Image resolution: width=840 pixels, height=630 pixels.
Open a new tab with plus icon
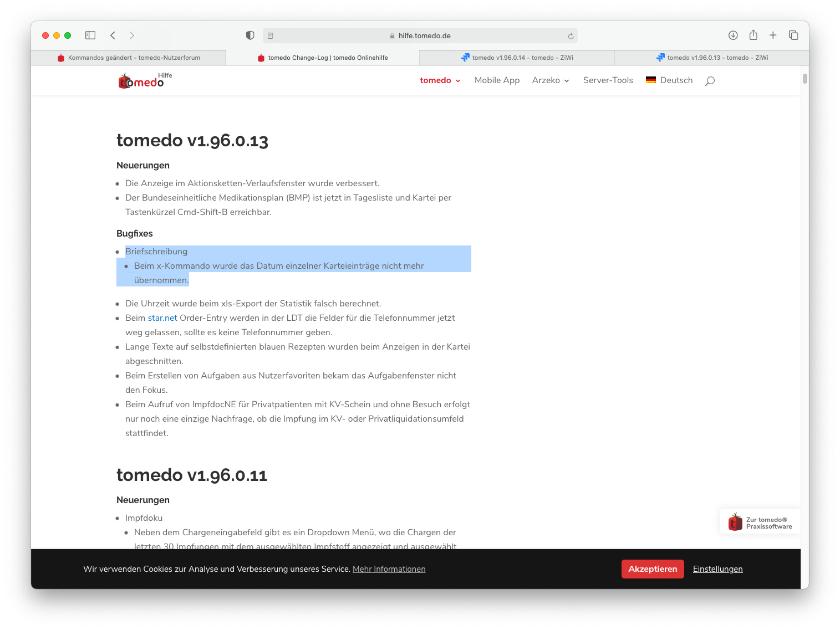(x=773, y=35)
